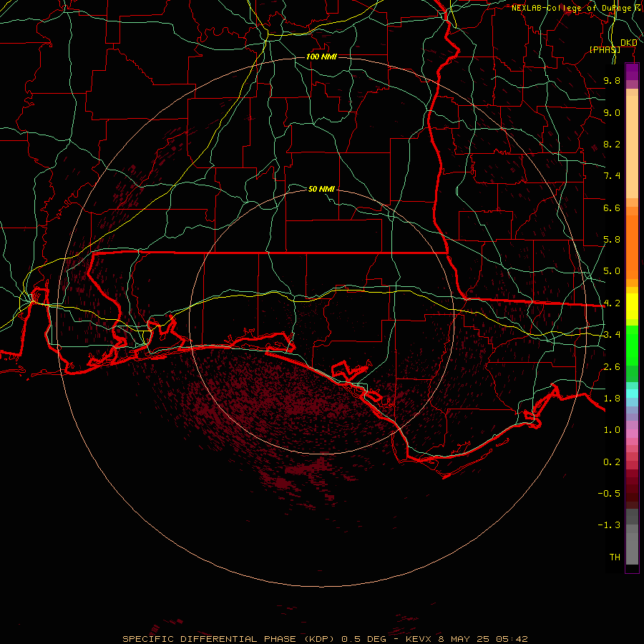Click the 8.2 legend value
644x644 pixels.
click(x=612, y=144)
